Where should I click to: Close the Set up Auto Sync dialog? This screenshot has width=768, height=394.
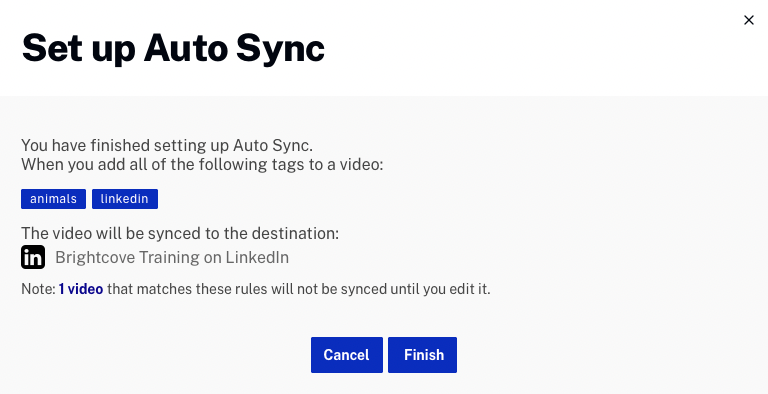(x=748, y=20)
